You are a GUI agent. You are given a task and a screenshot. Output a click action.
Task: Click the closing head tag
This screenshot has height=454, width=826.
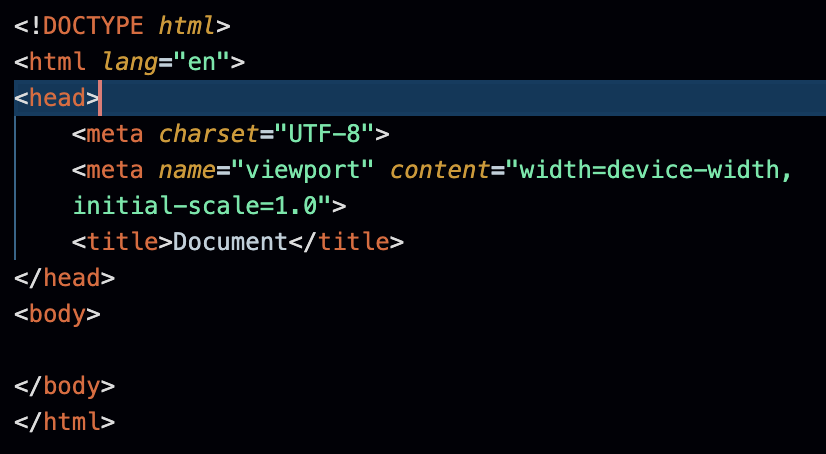pos(64,278)
